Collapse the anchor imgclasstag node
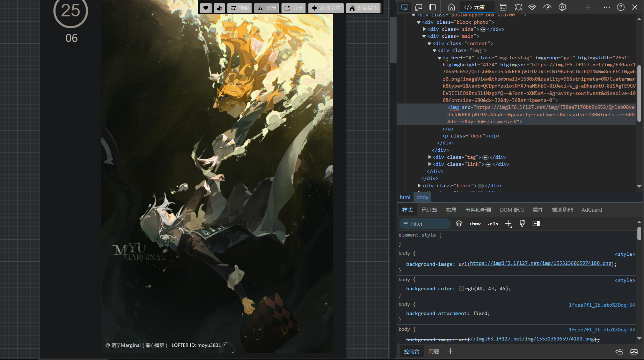Image resolution: width=644 pixels, height=360 pixels. pos(440,58)
